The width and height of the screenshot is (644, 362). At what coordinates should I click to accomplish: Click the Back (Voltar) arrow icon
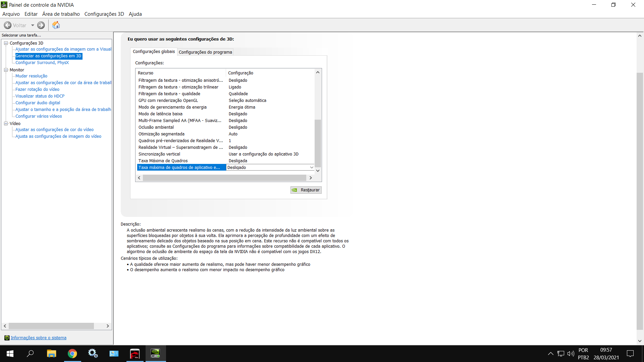[7, 25]
